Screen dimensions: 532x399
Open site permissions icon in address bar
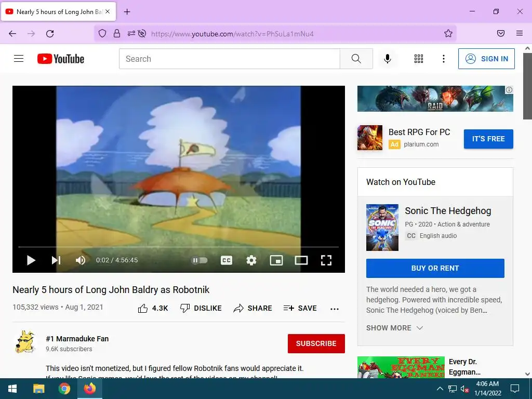131,33
